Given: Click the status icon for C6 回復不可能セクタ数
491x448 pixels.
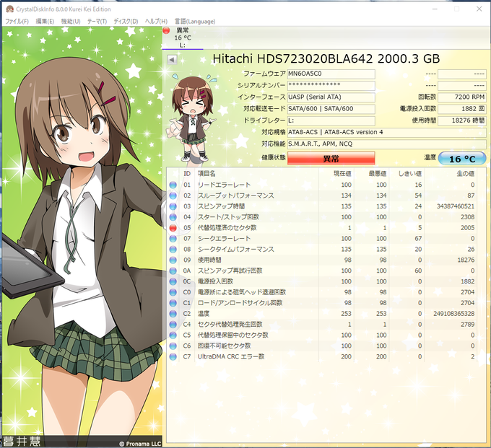Looking at the screenshot, I should [173, 346].
